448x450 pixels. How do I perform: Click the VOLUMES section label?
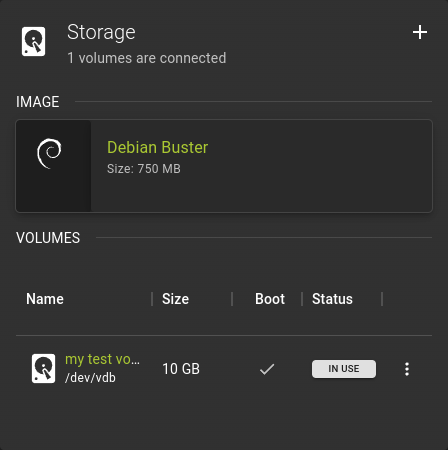point(48,238)
